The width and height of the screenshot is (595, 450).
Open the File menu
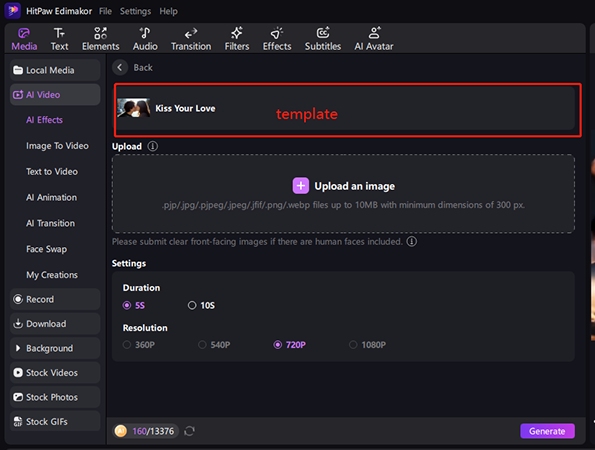coord(105,11)
